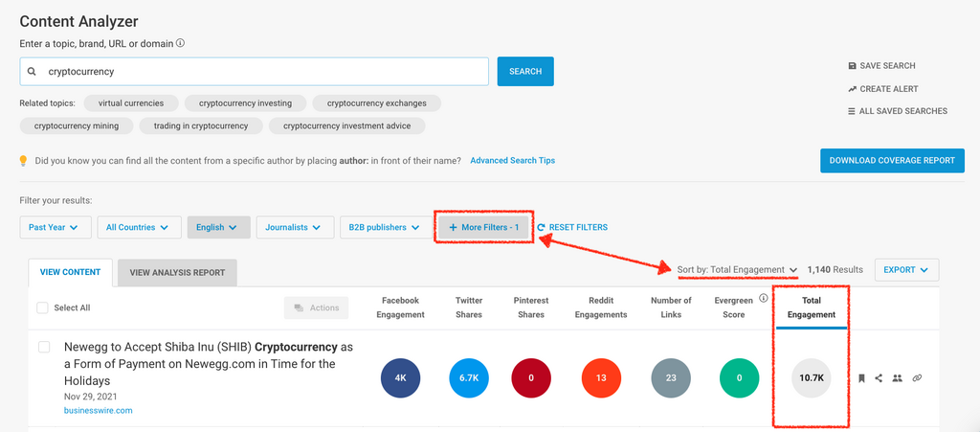This screenshot has height=432, width=980.
Task: Switch to the View Analysis Report tab
Action: tap(177, 272)
